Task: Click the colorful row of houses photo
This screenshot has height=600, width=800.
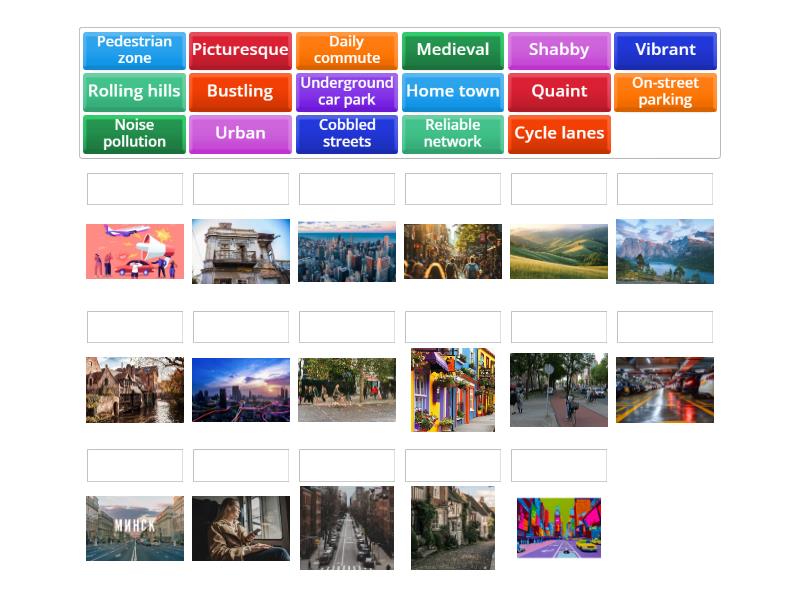Action: point(453,389)
